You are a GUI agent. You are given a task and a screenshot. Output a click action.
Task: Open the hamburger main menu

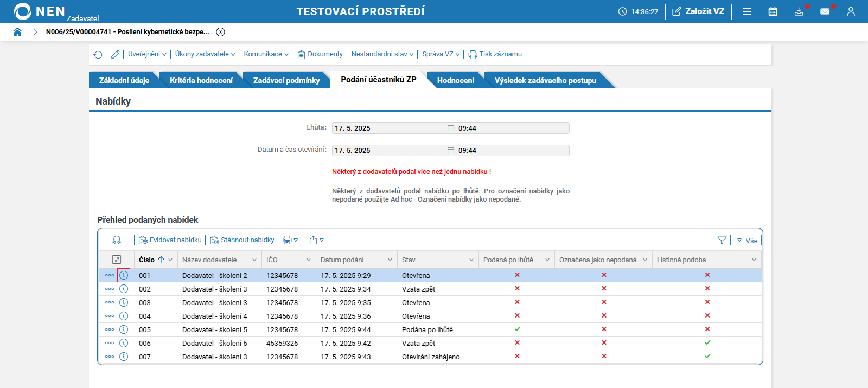[747, 11]
